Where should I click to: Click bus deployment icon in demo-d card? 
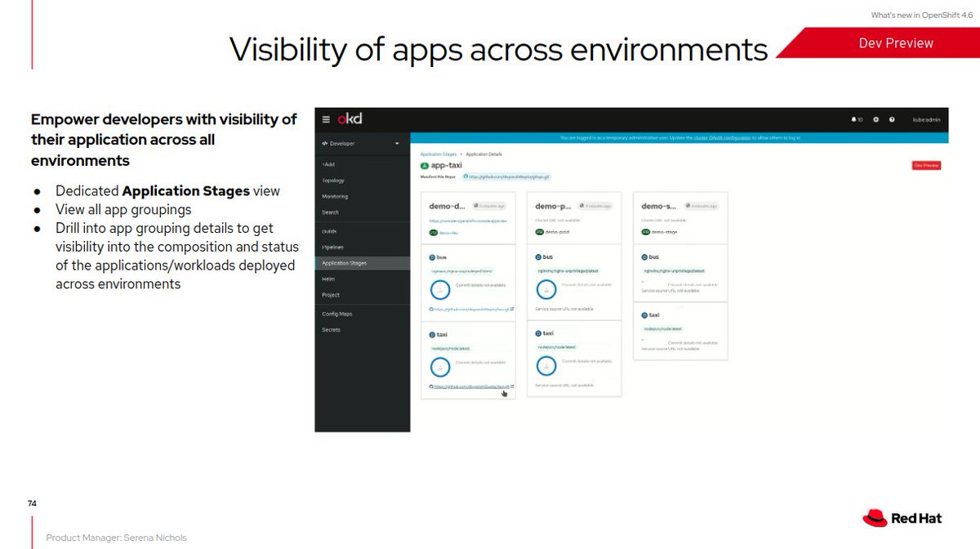pos(432,257)
